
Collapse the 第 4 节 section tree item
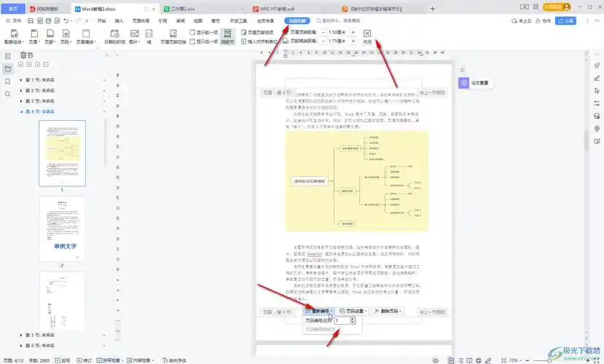pyautogui.click(x=21, y=111)
